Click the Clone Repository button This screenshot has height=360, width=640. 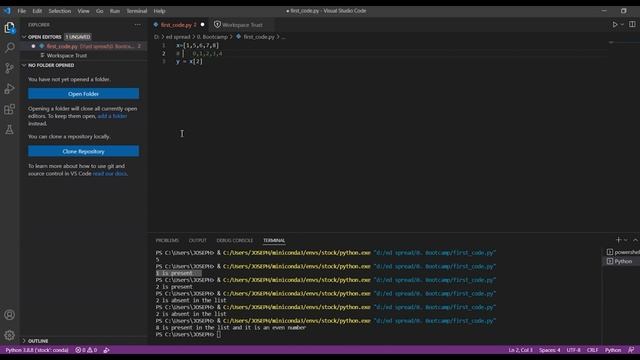[x=83, y=151]
